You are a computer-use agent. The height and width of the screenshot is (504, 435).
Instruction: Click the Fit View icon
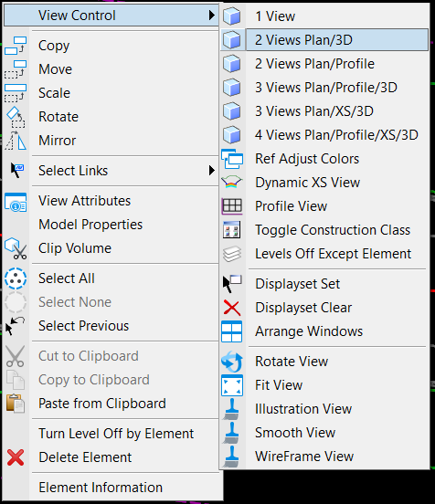231,385
